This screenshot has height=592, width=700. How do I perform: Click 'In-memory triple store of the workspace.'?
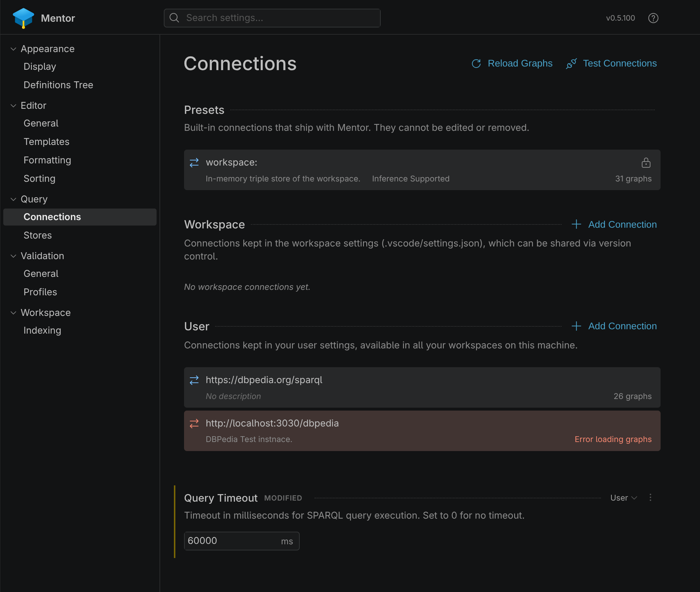click(x=283, y=179)
